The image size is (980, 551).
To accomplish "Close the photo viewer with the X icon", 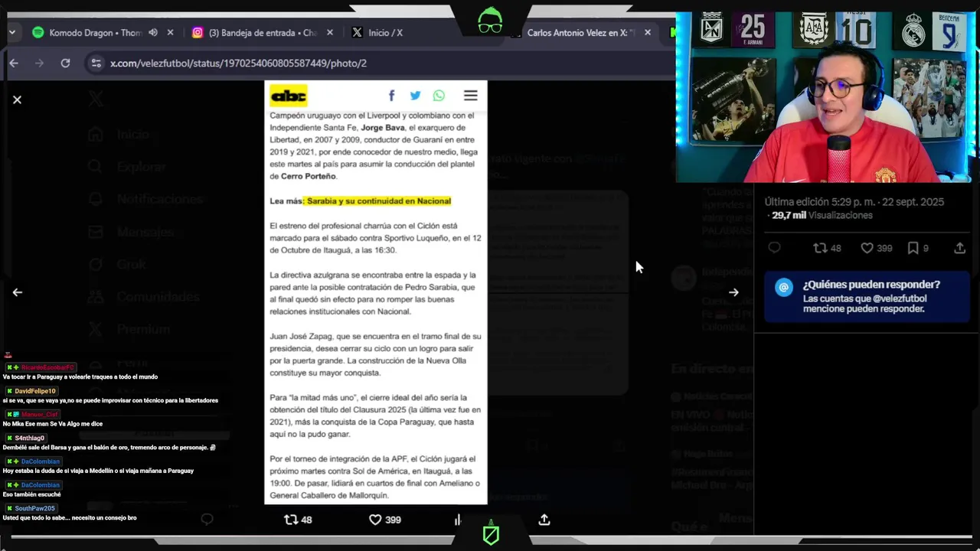I will click(17, 99).
